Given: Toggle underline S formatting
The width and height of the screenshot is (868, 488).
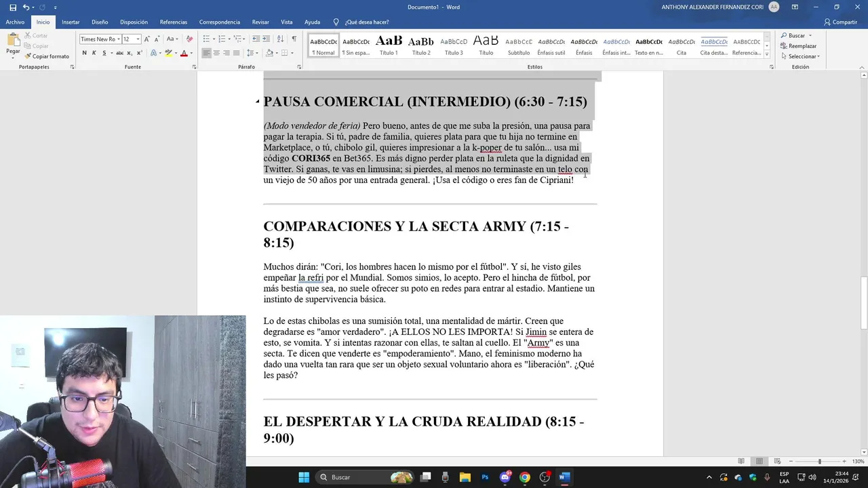Looking at the screenshot, I should click(104, 53).
